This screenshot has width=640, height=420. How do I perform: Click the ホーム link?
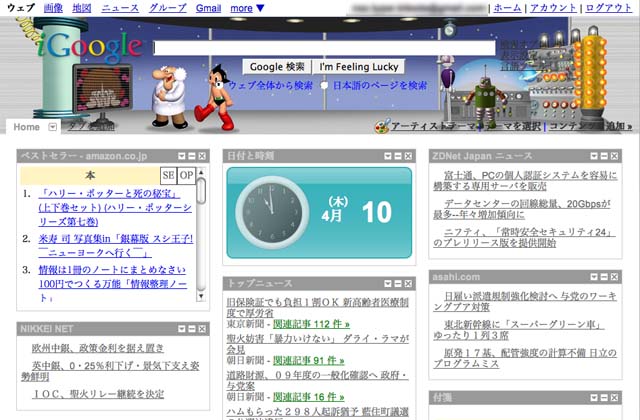click(507, 8)
